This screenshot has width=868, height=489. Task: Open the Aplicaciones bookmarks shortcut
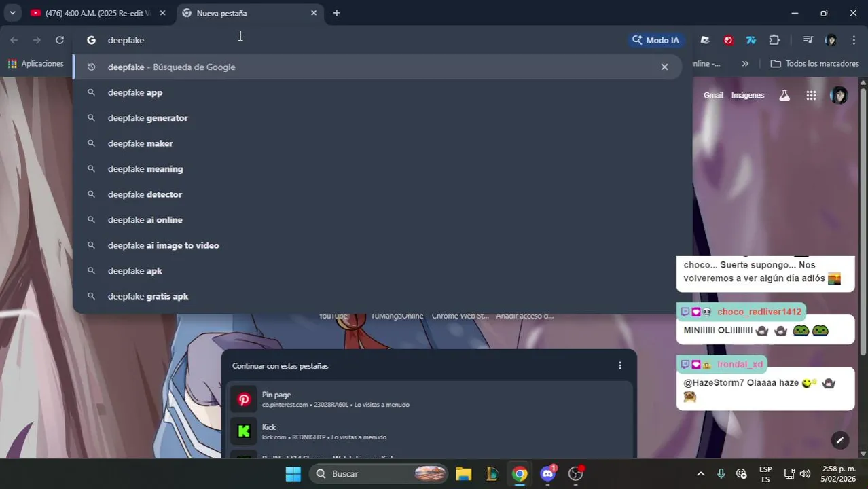[36, 63]
